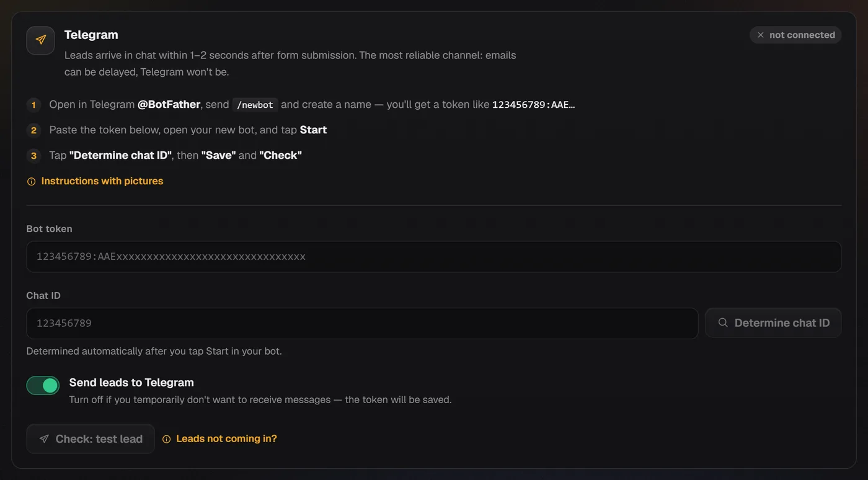Image resolution: width=868 pixels, height=480 pixels.
Task: Open the Leads not coming in? help link
Action: click(226, 438)
